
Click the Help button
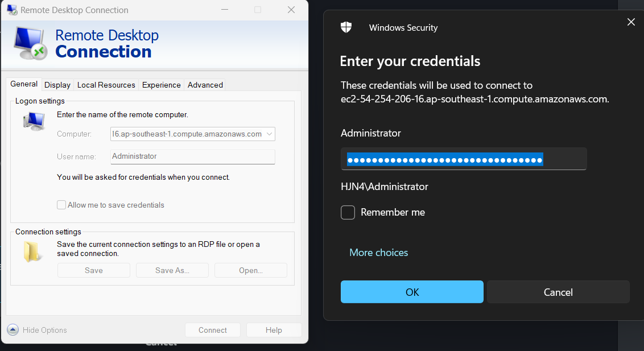pos(274,330)
